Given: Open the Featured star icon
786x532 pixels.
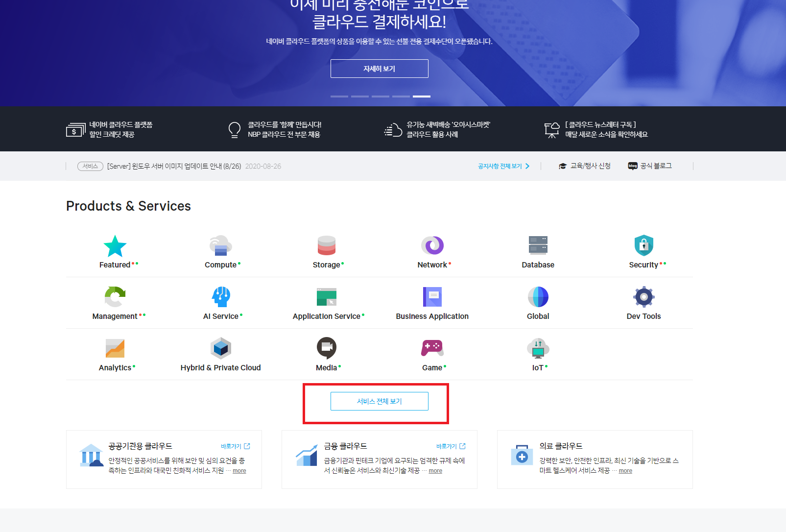Looking at the screenshot, I should pyautogui.click(x=115, y=246).
